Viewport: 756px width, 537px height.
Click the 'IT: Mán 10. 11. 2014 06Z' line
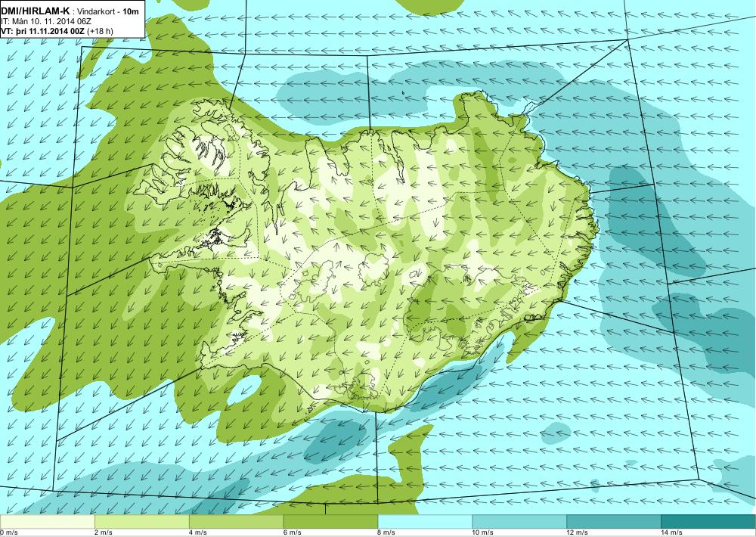(x=46, y=22)
